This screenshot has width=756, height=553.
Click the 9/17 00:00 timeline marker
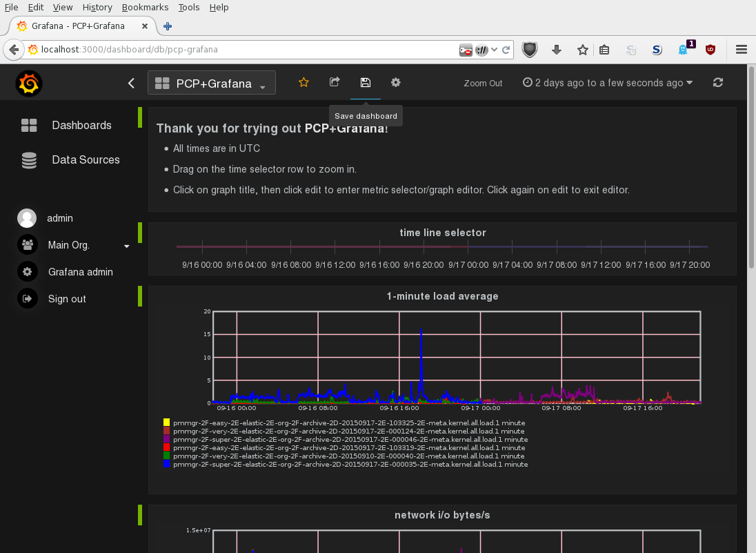[468, 265]
